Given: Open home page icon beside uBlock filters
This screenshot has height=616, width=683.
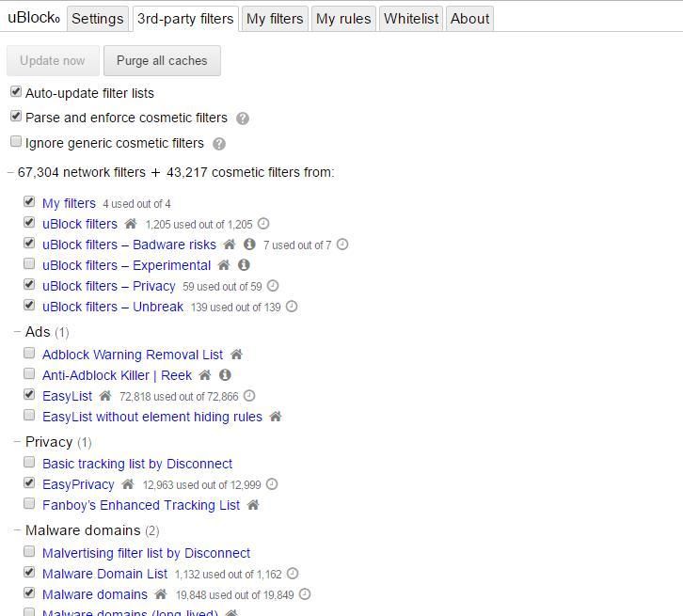Looking at the screenshot, I should [x=131, y=224].
